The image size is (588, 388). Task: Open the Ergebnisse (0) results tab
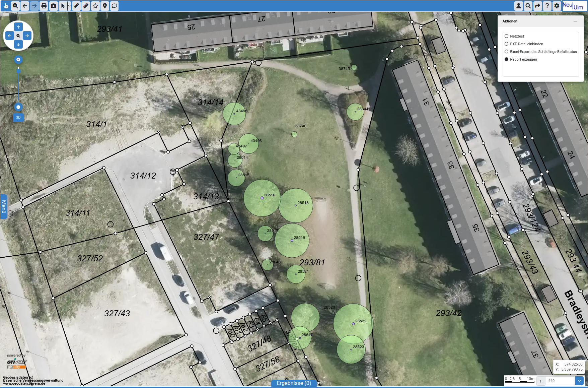pyautogui.click(x=294, y=383)
